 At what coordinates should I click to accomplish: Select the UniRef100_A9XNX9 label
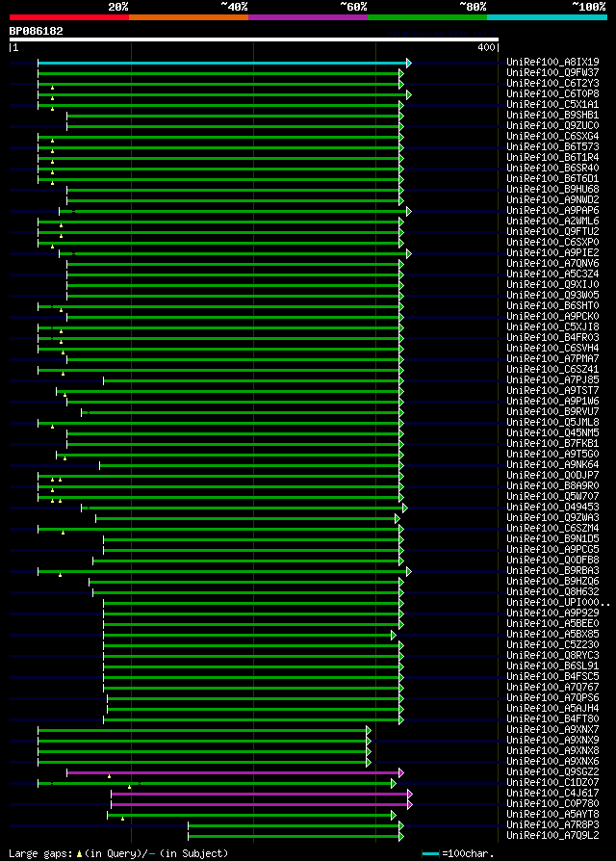[x=552, y=740]
